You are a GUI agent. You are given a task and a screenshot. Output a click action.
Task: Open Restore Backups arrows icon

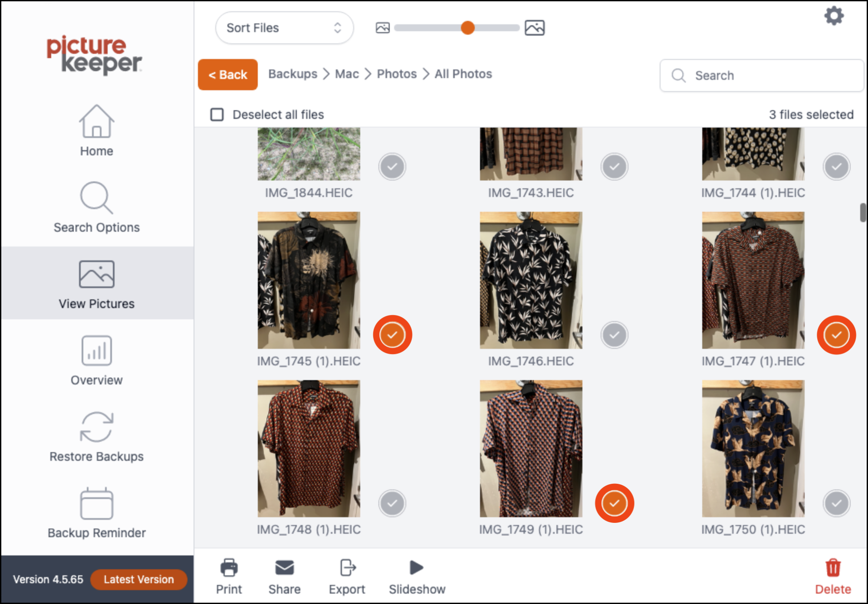pos(96,427)
